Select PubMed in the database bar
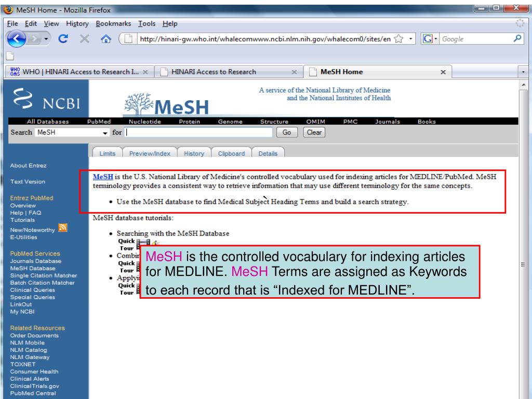This screenshot has height=399, width=532. coord(99,122)
